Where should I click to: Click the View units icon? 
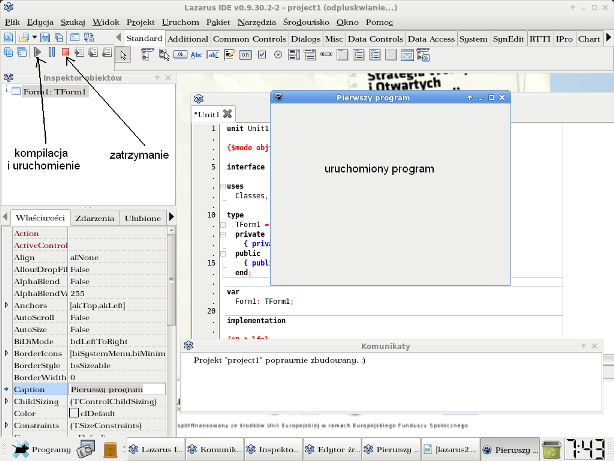8,52
